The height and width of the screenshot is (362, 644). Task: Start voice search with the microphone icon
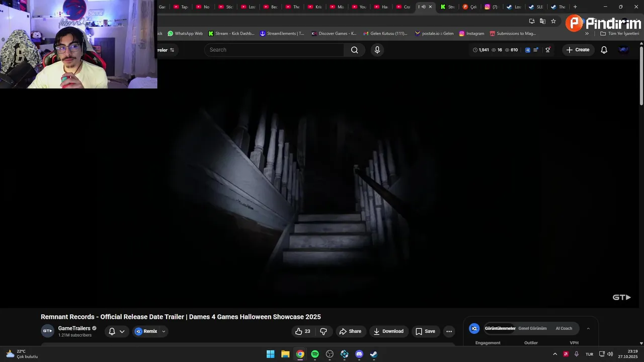coord(377,50)
